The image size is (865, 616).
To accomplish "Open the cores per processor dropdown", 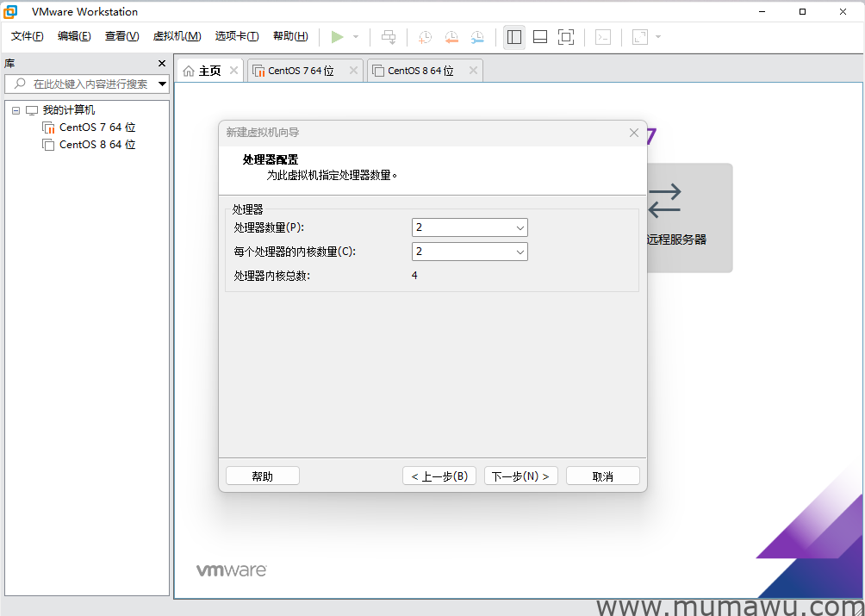I will [518, 252].
